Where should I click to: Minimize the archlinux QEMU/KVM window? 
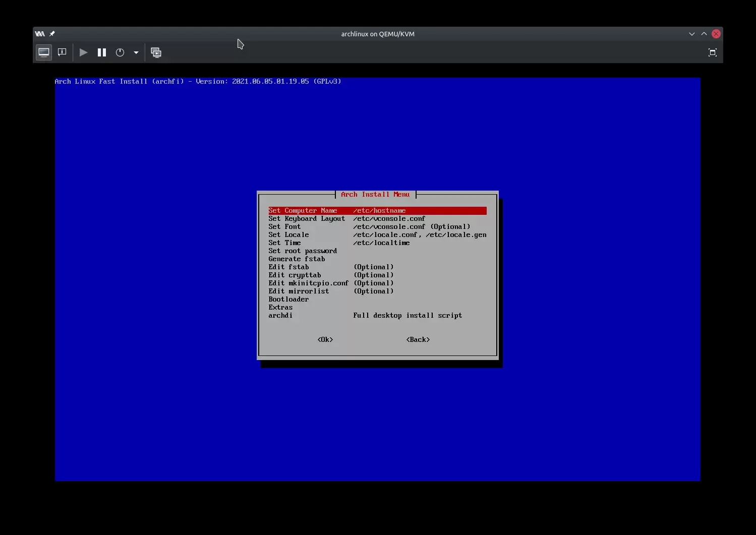[x=691, y=34]
